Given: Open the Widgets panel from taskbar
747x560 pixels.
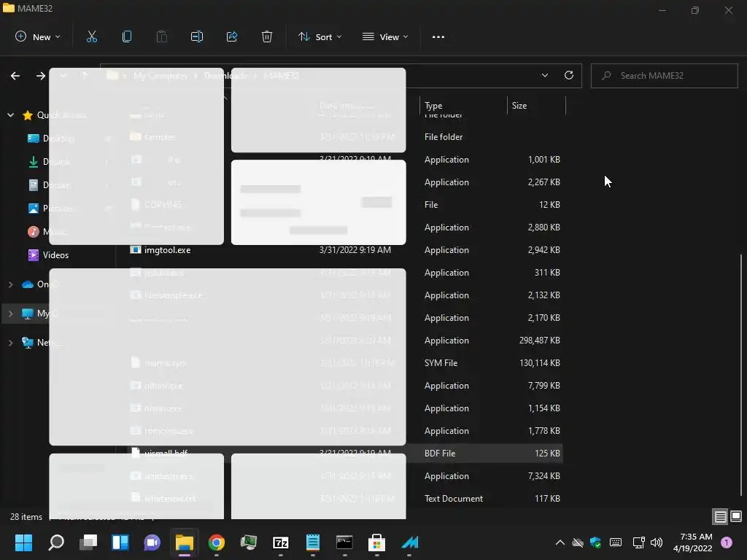Looking at the screenshot, I should 120,542.
